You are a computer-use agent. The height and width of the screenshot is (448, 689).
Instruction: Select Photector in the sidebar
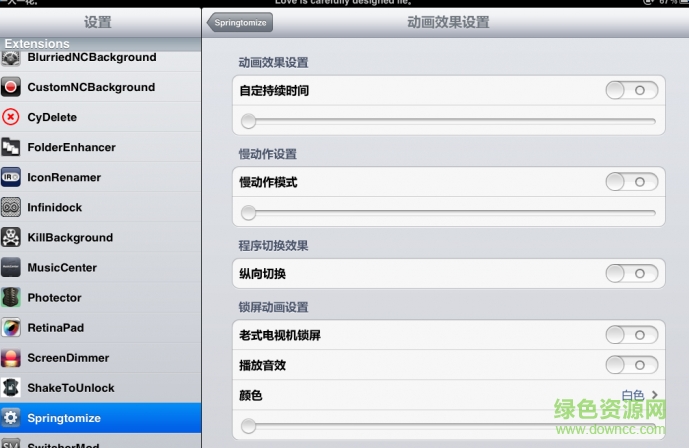(x=101, y=297)
